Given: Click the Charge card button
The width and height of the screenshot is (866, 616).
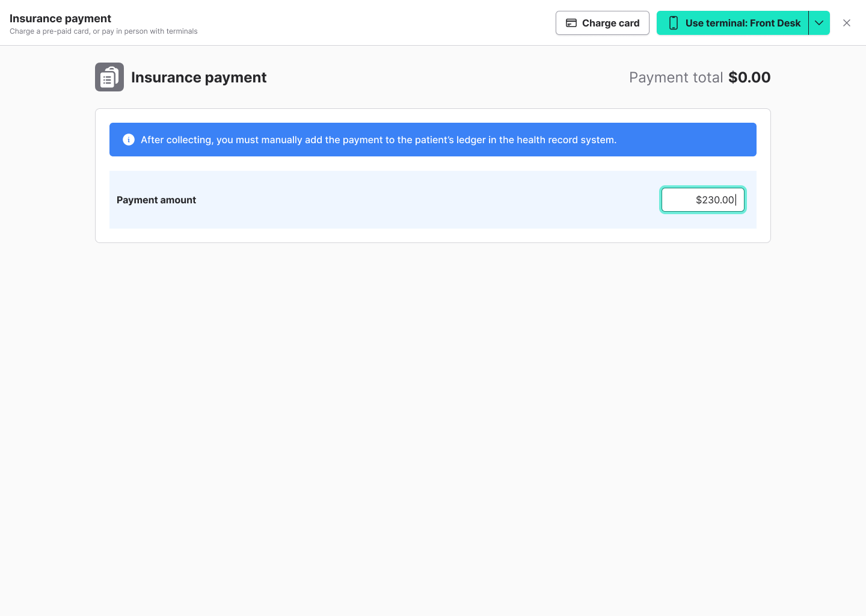Looking at the screenshot, I should pyautogui.click(x=602, y=23).
